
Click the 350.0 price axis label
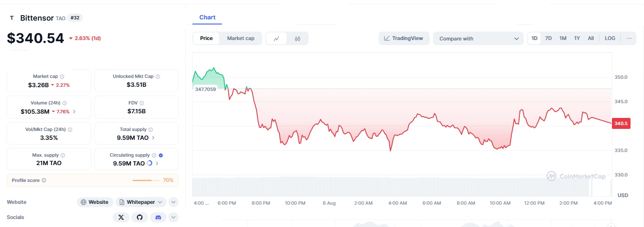pos(621,77)
